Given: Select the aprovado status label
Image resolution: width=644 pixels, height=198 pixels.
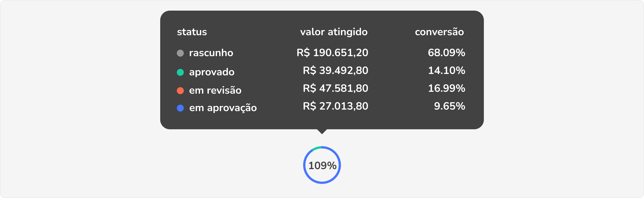Looking at the screenshot, I should (212, 72).
